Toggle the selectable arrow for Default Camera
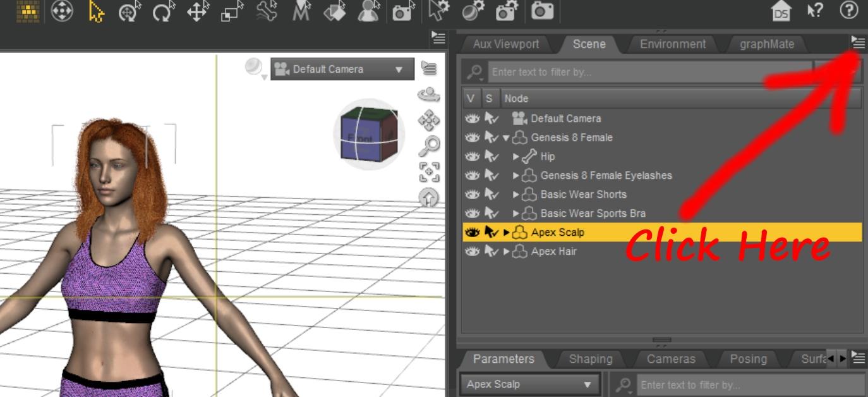Image resolution: width=868 pixels, height=397 pixels. click(491, 118)
